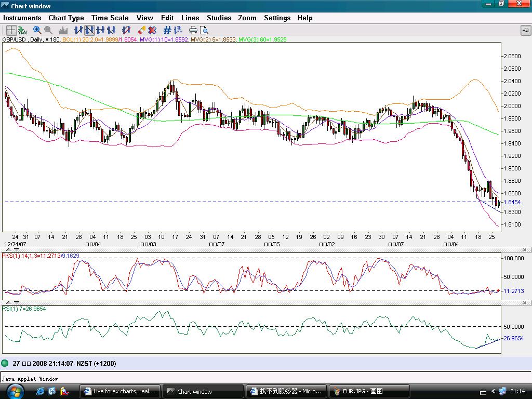Switch to EUR.JPG Paint taskbar window

[x=369, y=392]
